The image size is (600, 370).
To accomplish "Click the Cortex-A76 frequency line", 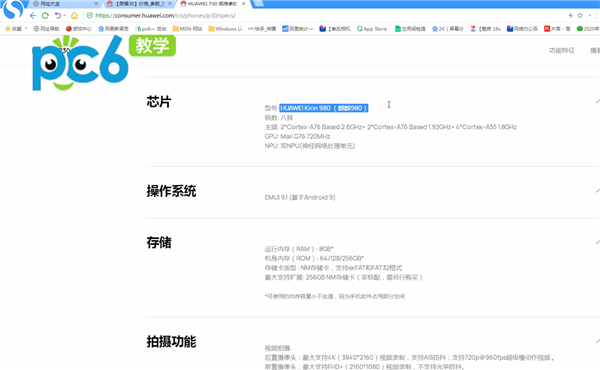I will coord(391,127).
